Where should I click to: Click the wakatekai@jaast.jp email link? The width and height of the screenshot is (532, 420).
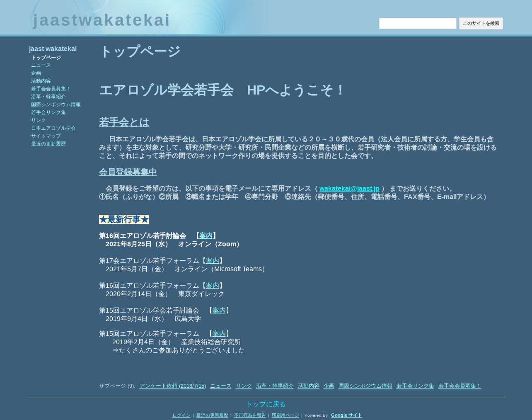[349, 189]
